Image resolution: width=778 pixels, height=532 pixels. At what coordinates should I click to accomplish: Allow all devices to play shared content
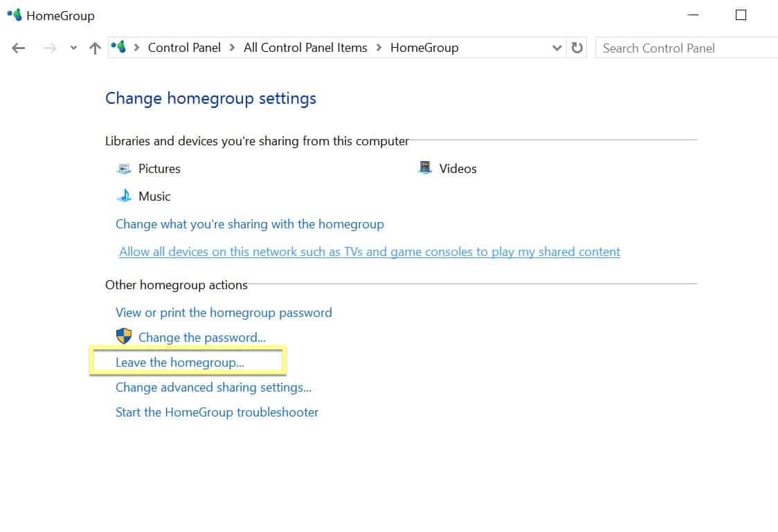point(369,252)
